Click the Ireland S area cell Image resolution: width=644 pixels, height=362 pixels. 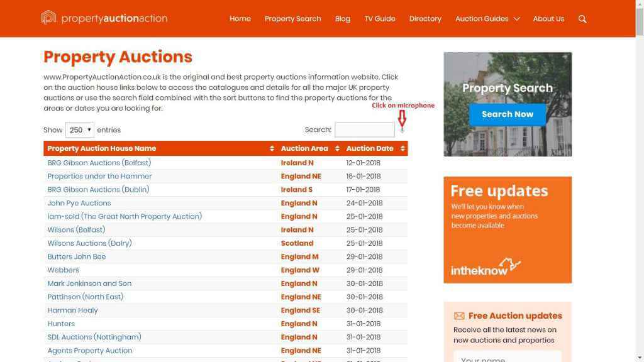[x=297, y=190]
